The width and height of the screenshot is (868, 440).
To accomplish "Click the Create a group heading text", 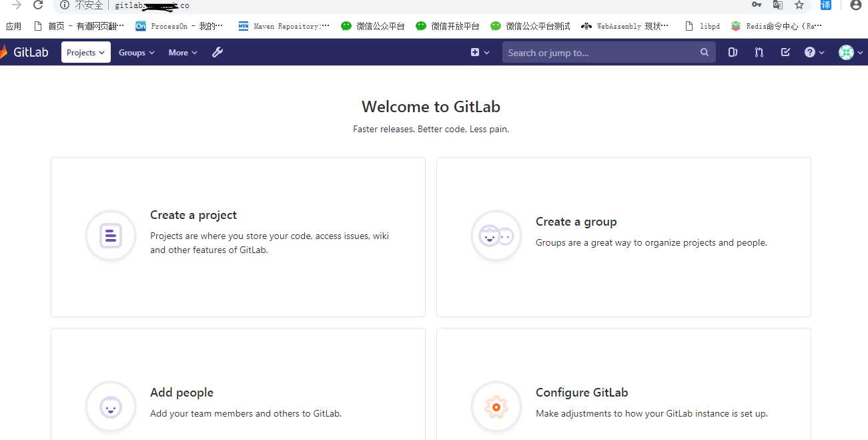I will 576,222.
